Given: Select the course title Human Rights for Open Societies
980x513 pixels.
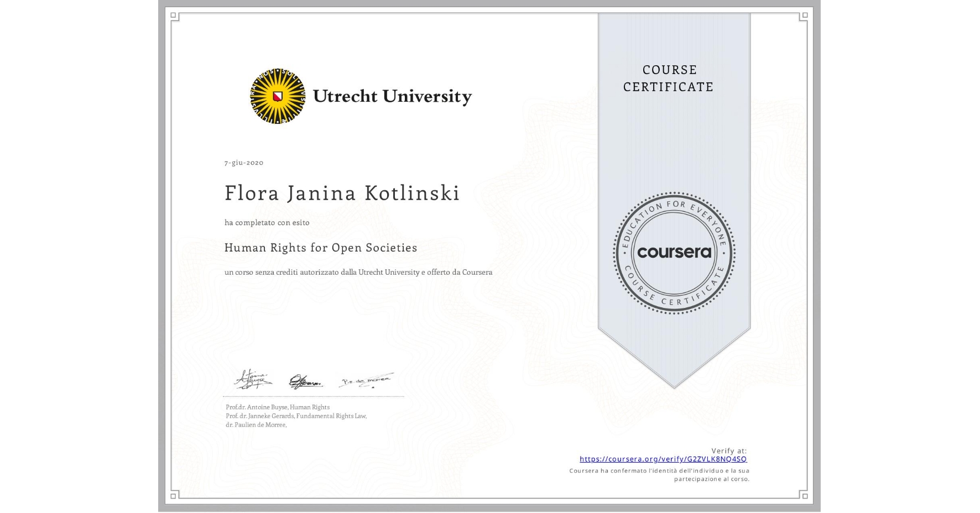Looking at the screenshot, I should click(x=321, y=248).
